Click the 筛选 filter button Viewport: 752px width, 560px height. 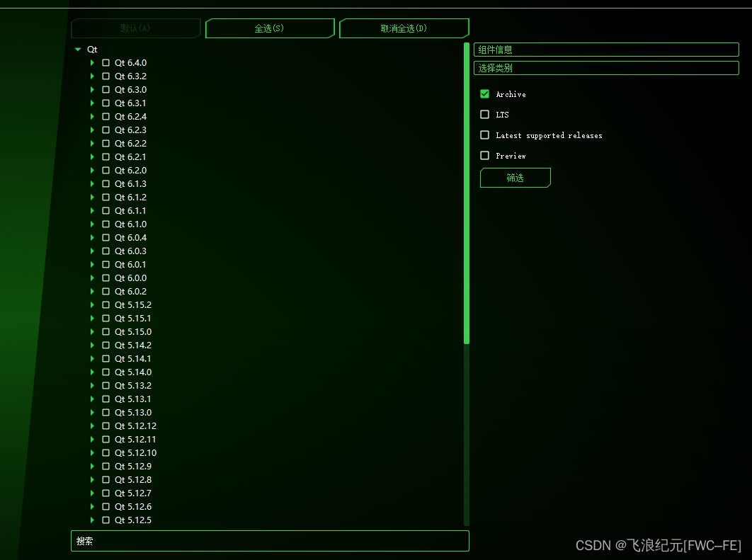pos(515,178)
